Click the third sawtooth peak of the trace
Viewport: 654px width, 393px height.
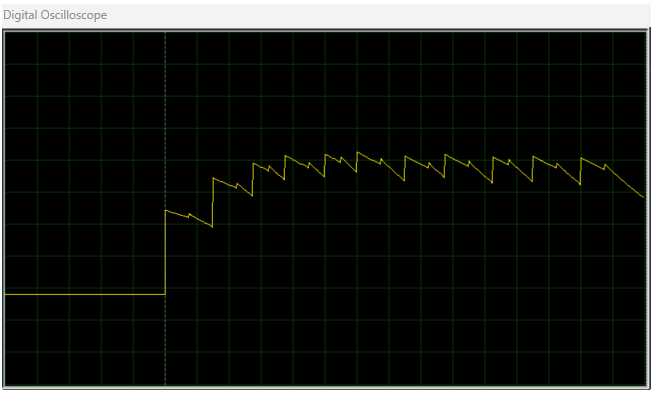pos(254,164)
